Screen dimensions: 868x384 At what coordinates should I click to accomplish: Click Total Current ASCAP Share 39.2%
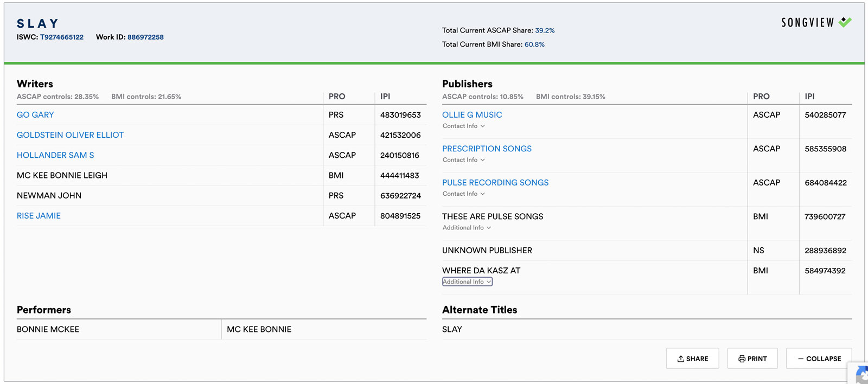point(545,30)
